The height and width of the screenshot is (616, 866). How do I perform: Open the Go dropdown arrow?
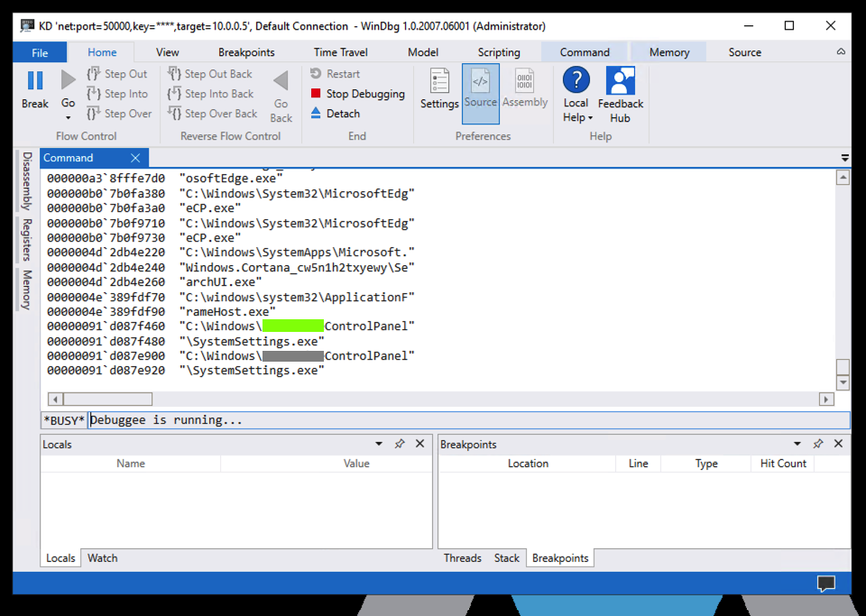(x=68, y=117)
